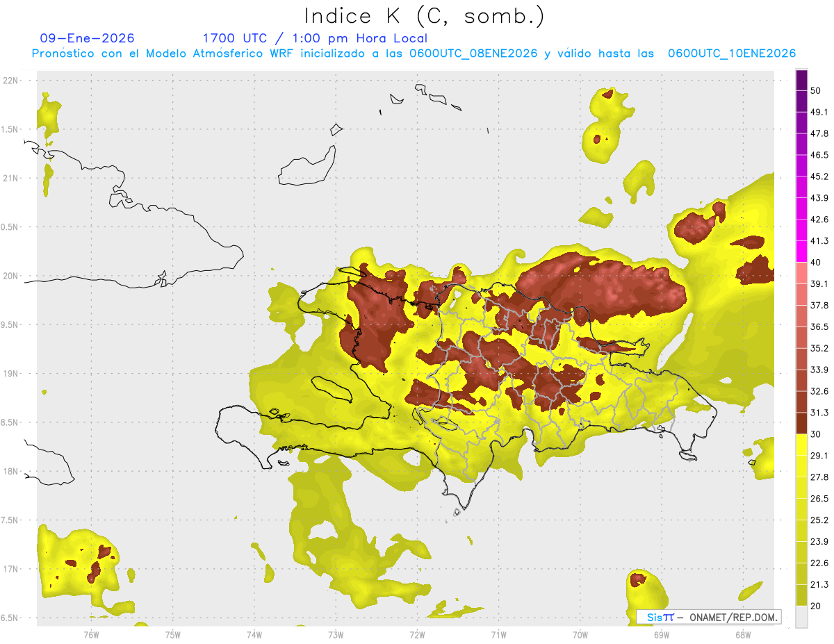The height and width of the screenshot is (644, 834).
Task: Click the '27.8' colorbar value
Action: point(819,477)
